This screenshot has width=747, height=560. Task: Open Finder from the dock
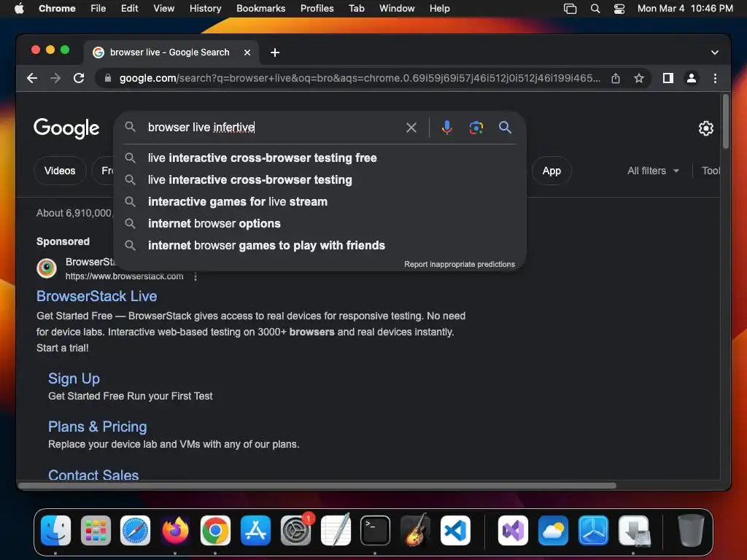click(55, 530)
